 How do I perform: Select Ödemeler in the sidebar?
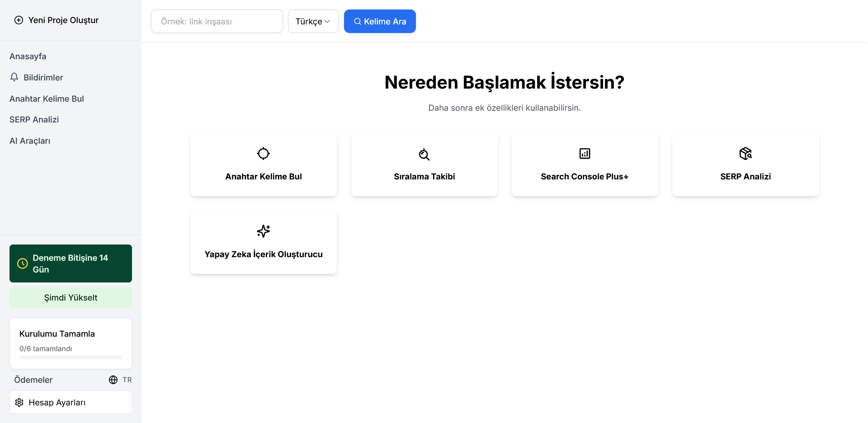[33, 380]
